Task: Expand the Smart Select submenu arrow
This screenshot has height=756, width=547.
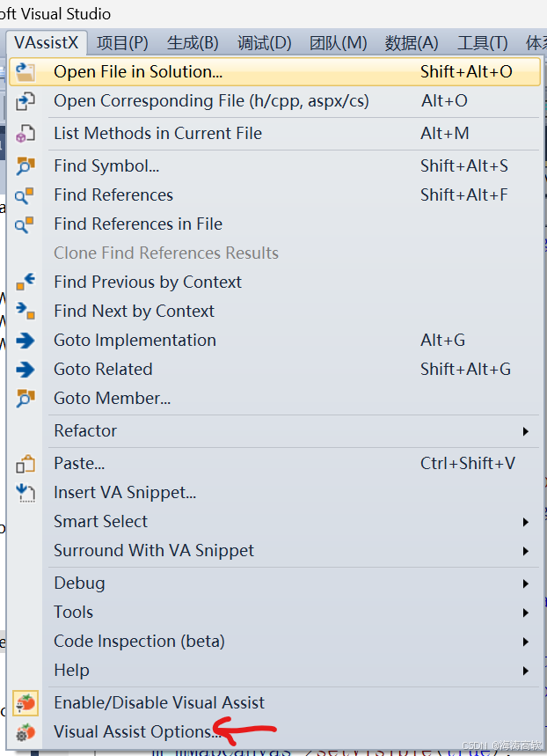Action: tap(526, 522)
